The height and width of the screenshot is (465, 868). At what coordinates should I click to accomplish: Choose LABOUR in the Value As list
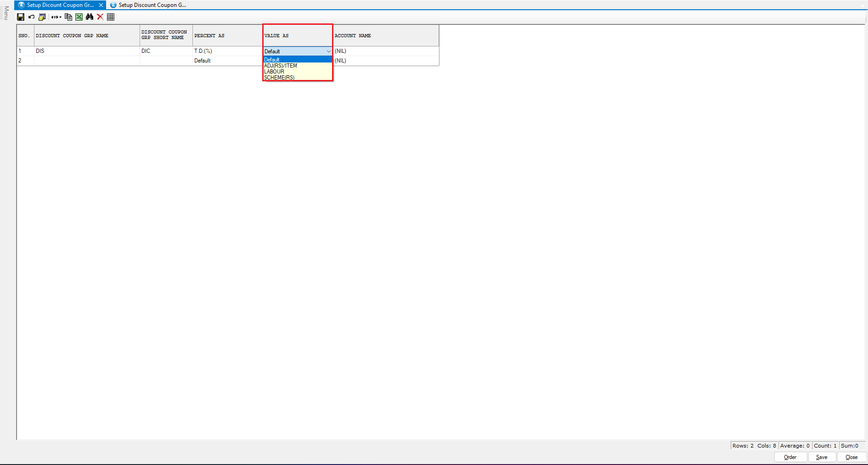[274, 72]
